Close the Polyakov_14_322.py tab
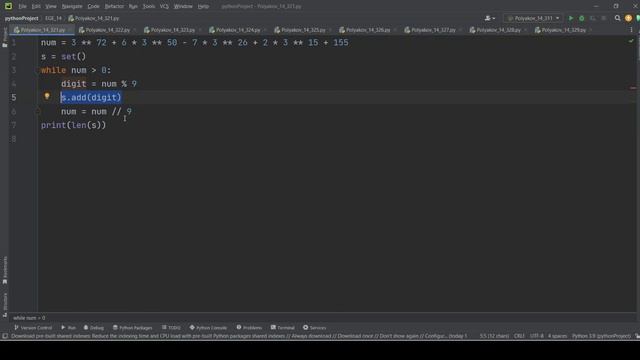This screenshot has width=640, height=360. click(x=135, y=30)
